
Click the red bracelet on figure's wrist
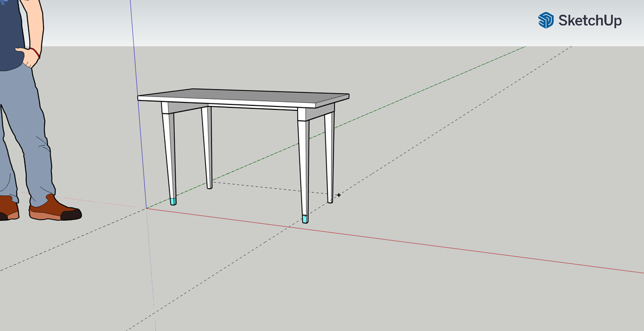pos(36,52)
